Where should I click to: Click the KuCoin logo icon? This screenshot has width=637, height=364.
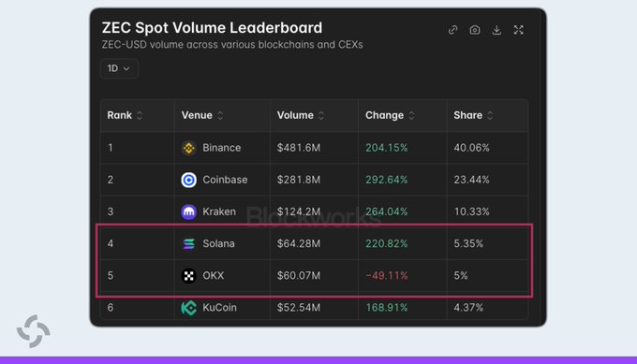click(x=188, y=308)
